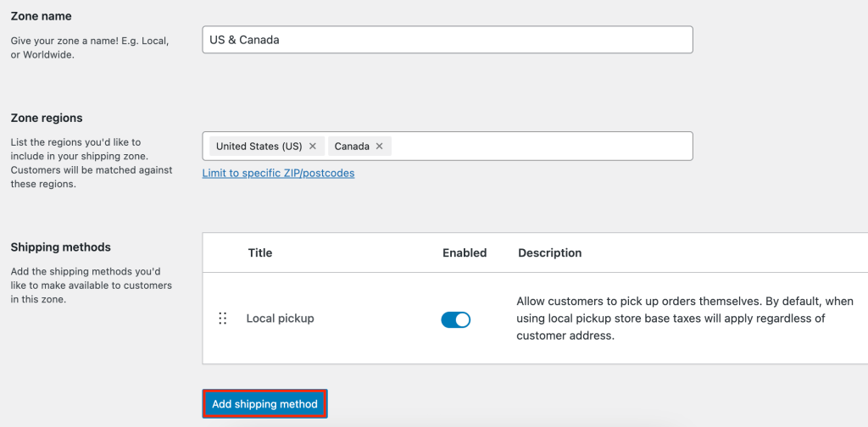Viewport: 868px width, 427px height.
Task: Click the Description column header
Action: coord(549,252)
